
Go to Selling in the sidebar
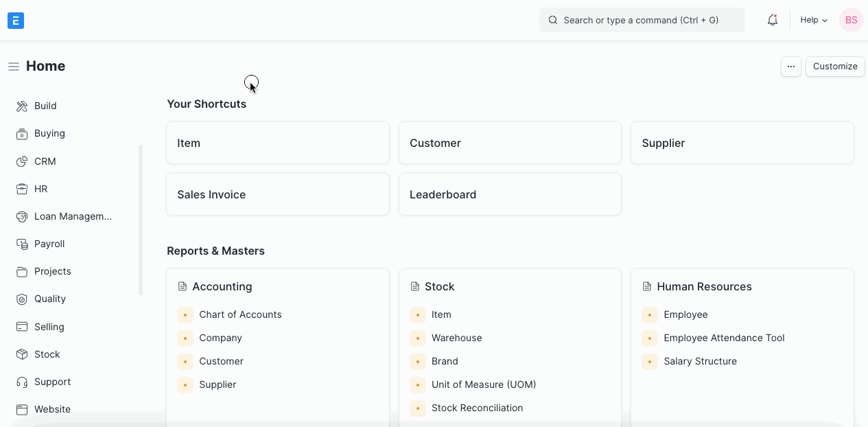(49, 327)
